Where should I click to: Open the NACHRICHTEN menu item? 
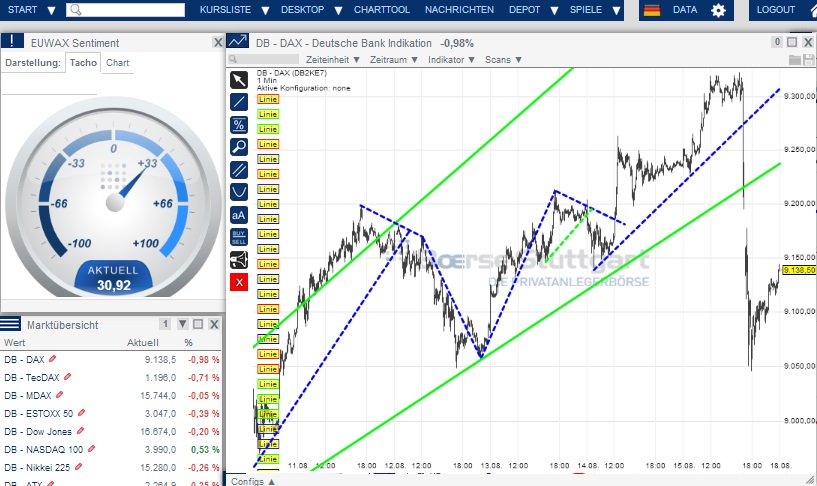coord(459,10)
